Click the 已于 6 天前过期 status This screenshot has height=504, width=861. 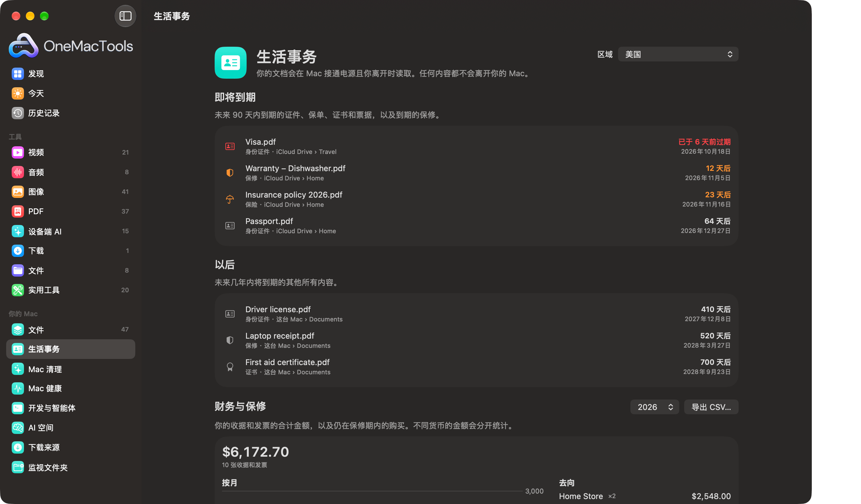point(704,142)
